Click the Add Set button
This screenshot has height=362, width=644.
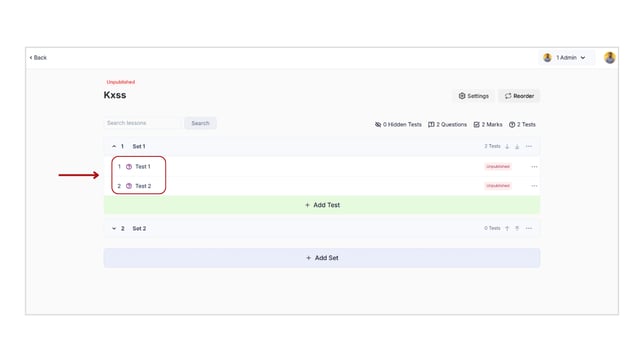322,258
